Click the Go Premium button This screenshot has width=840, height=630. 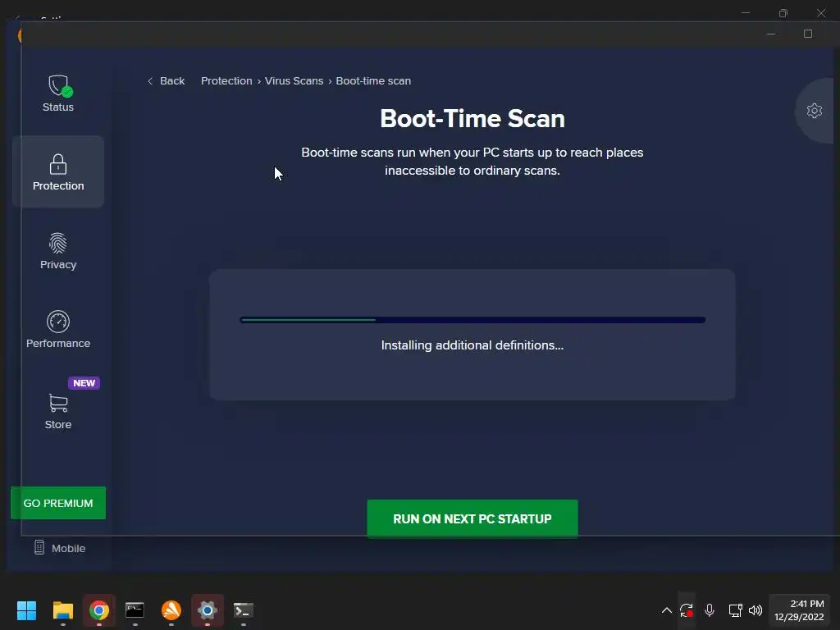tap(58, 503)
